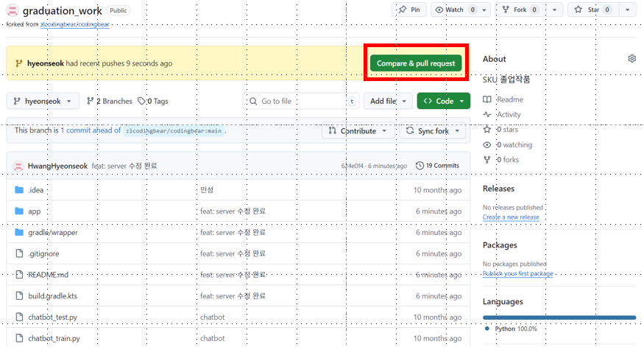Open the Contribute dropdown
644x347 pixels.
[x=358, y=130]
